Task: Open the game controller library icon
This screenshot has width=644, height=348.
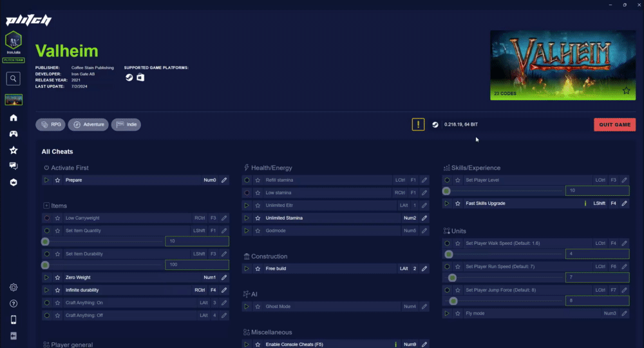Action: click(x=14, y=134)
